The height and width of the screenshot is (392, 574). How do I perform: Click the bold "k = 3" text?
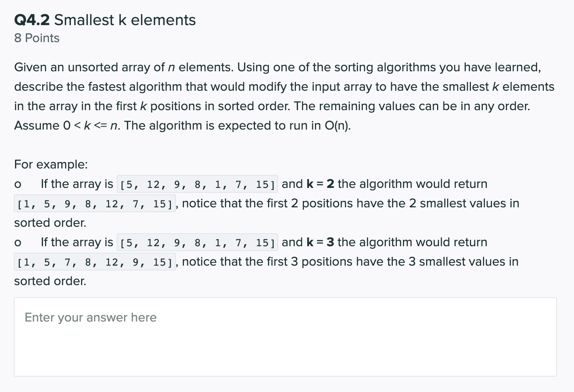pyautogui.click(x=320, y=242)
